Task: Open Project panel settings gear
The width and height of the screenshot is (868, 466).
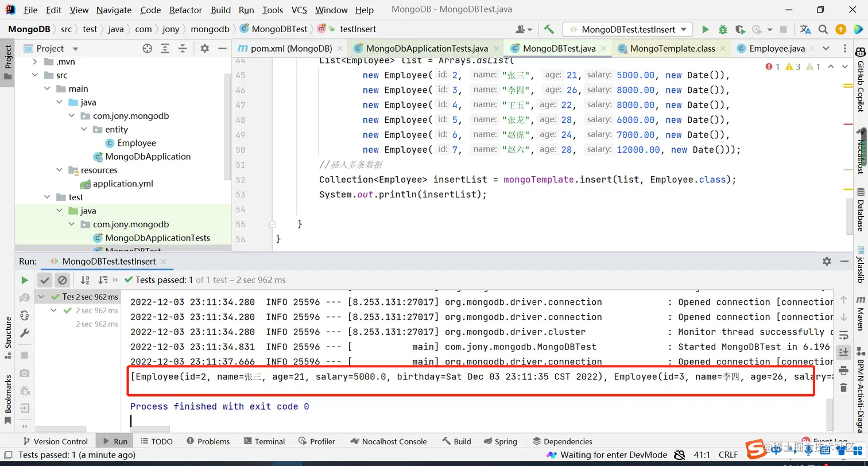Action: pyautogui.click(x=205, y=49)
